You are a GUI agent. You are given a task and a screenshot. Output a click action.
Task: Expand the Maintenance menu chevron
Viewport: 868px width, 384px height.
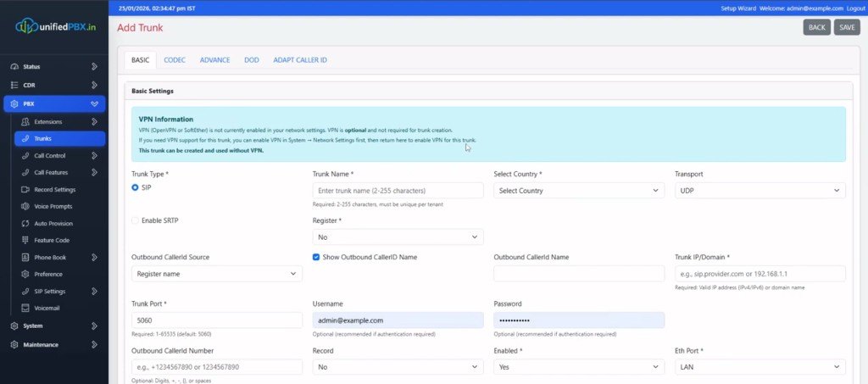point(95,345)
